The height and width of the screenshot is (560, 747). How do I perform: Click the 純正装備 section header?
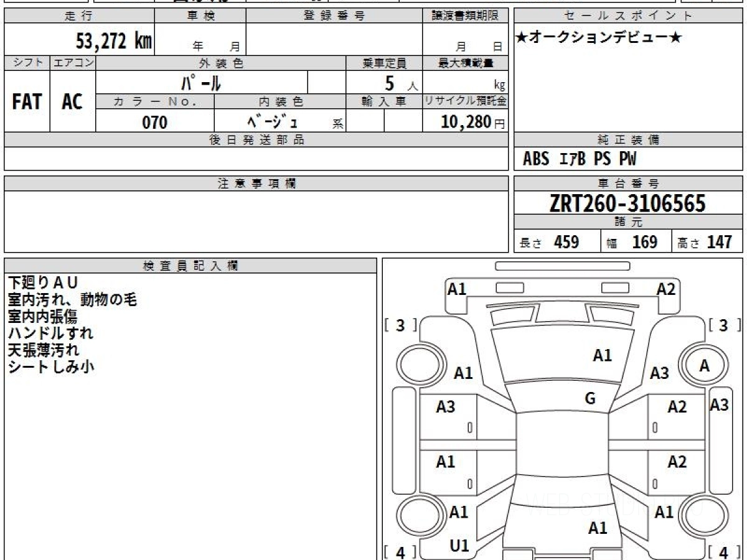click(629, 140)
